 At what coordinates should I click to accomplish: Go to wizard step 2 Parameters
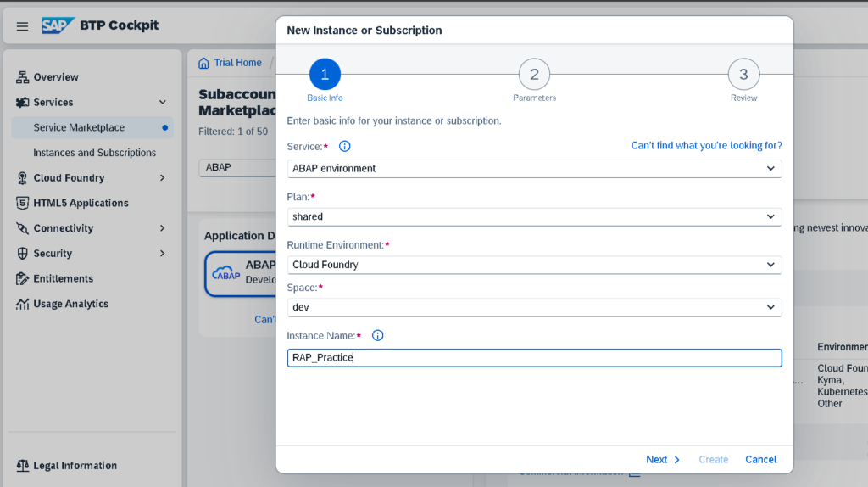click(x=534, y=75)
